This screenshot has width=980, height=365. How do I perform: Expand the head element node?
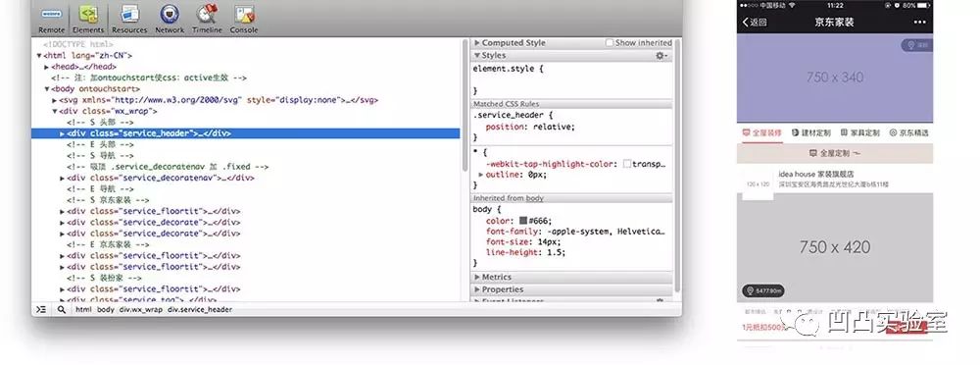click(47, 67)
